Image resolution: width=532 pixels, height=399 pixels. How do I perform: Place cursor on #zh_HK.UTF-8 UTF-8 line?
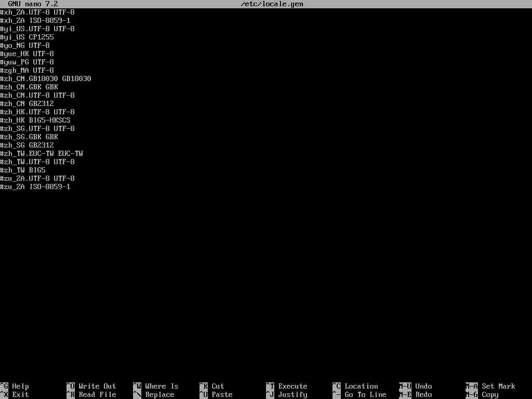[37, 112]
